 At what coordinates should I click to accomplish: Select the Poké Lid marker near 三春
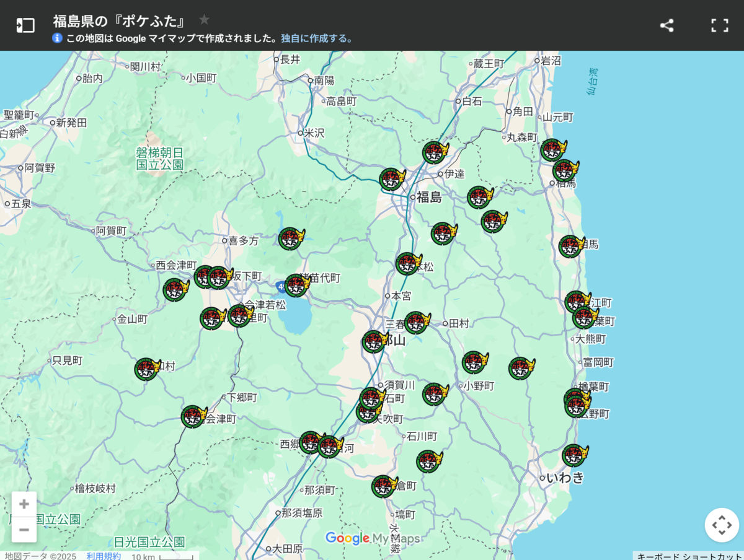pyautogui.click(x=416, y=323)
